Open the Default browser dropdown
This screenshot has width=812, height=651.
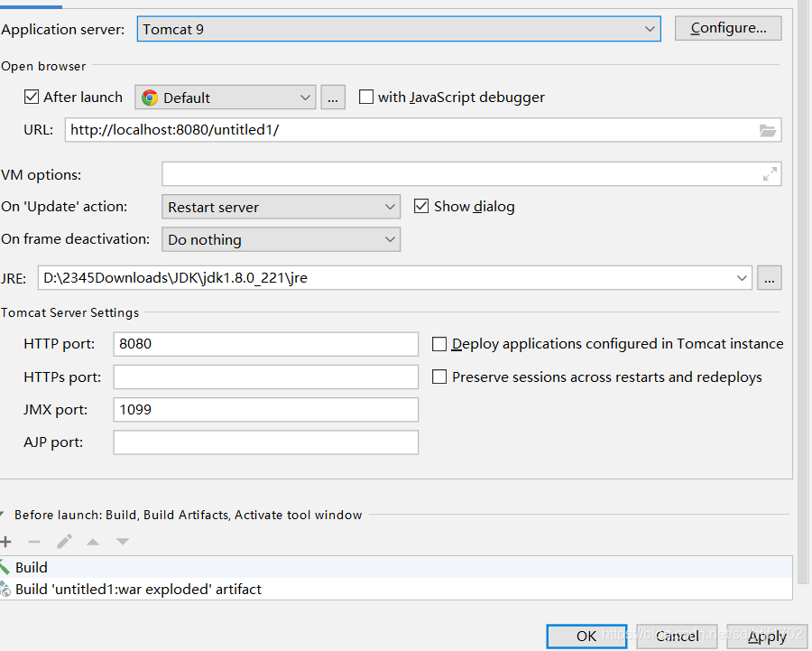pos(226,97)
